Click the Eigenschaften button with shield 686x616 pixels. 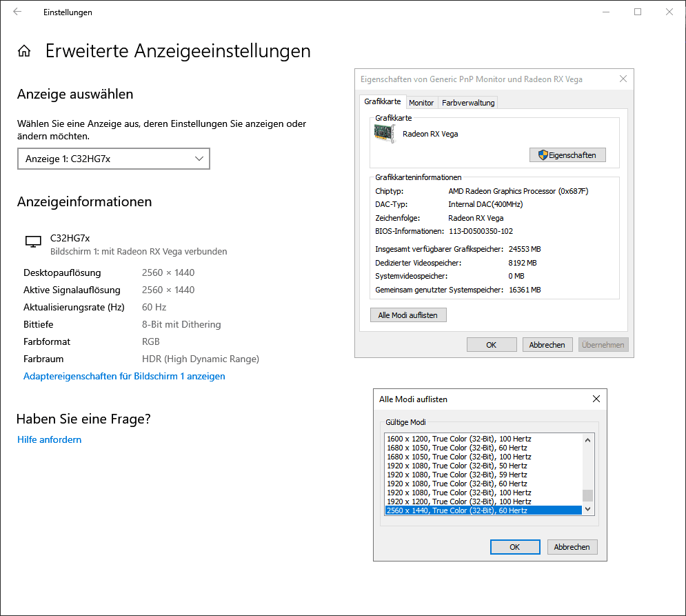coord(567,155)
